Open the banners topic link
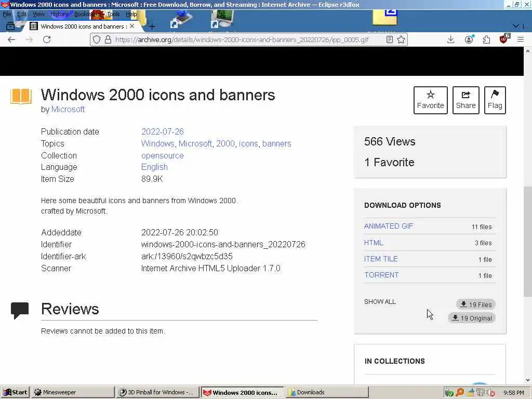The height and width of the screenshot is (399, 532). [276, 143]
